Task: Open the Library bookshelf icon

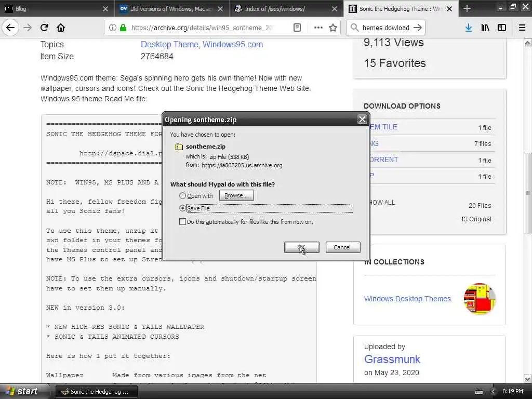Action: (x=485, y=28)
